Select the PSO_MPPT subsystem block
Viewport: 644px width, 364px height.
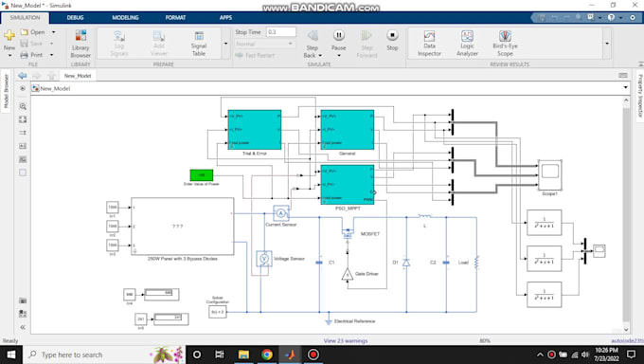pyautogui.click(x=348, y=185)
